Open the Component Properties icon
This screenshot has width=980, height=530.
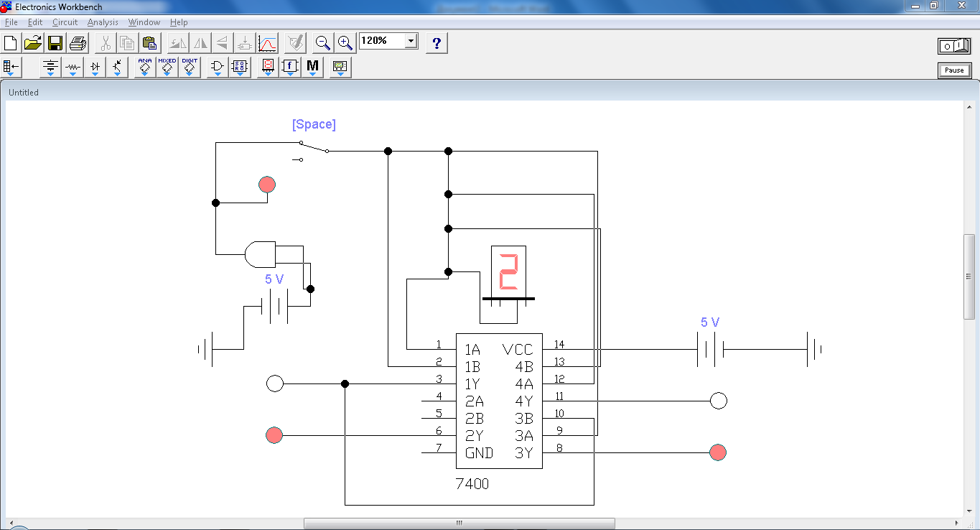[x=295, y=43]
